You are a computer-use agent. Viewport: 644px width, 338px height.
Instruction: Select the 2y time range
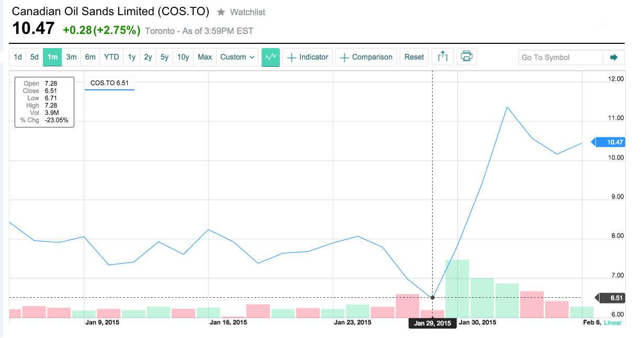148,57
